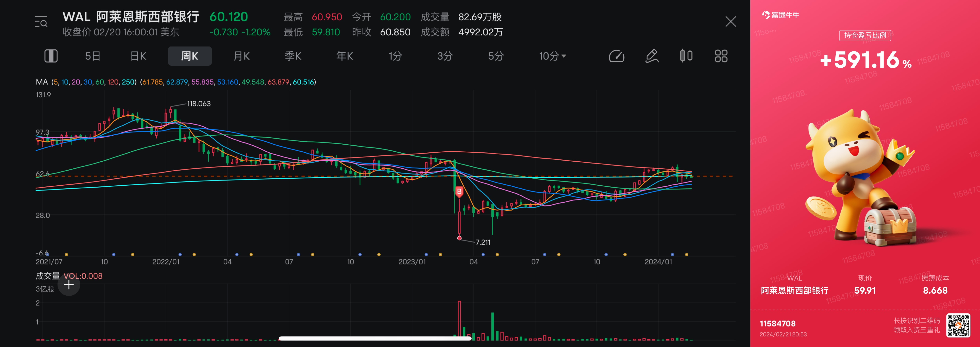The height and width of the screenshot is (347, 980).
Task: Close the chart view with X
Action: tap(730, 22)
